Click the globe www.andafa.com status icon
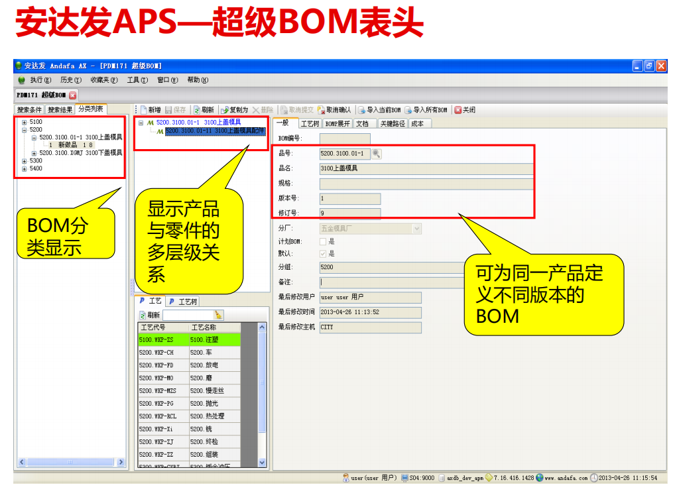The image size is (673, 493). (540, 478)
